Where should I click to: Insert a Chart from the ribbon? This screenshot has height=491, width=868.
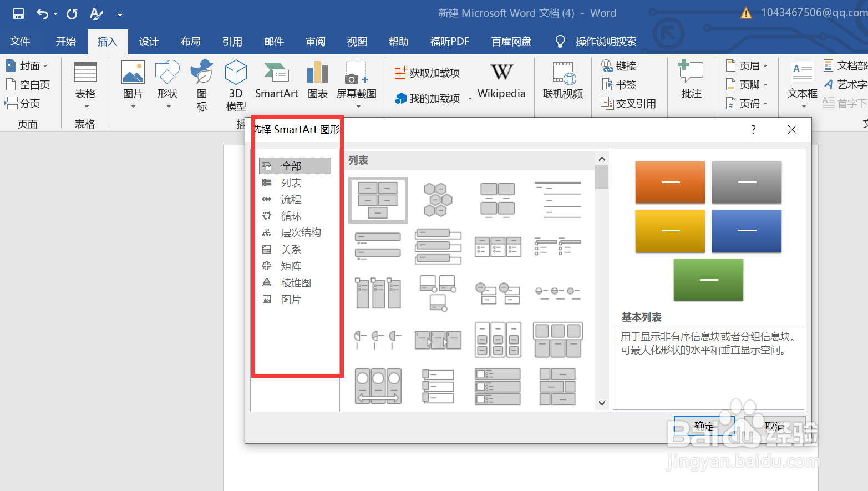point(318,80)
